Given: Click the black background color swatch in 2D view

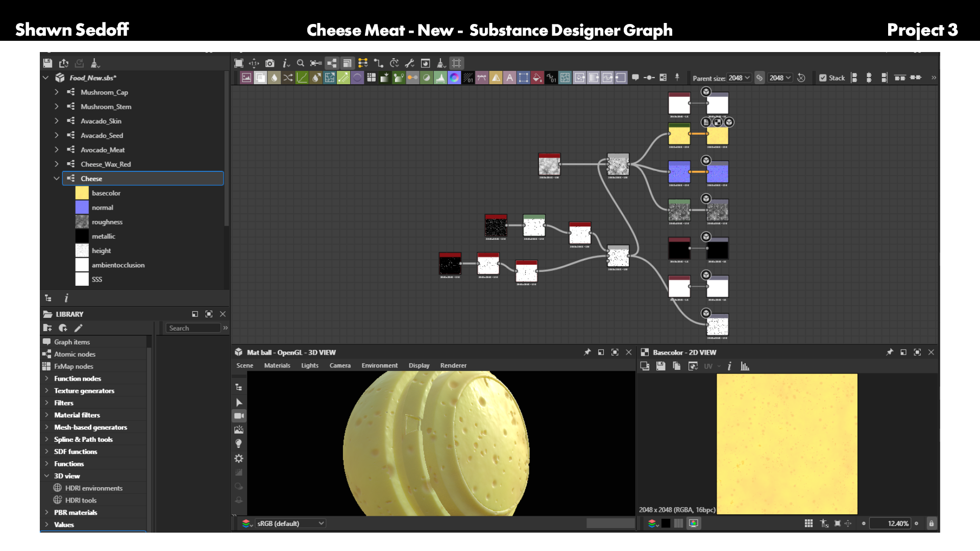Looking at the screenshot, I should [x=666, y=523].
